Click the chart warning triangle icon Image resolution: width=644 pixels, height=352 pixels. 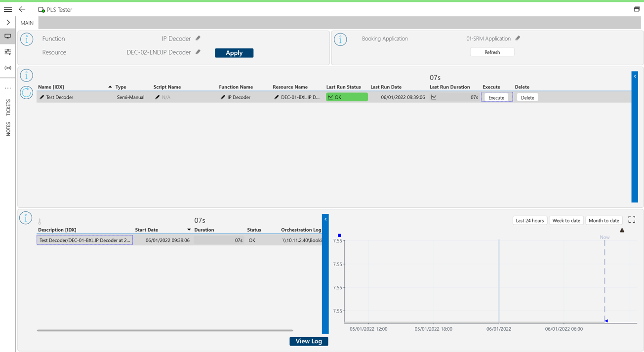pos(622,230)
